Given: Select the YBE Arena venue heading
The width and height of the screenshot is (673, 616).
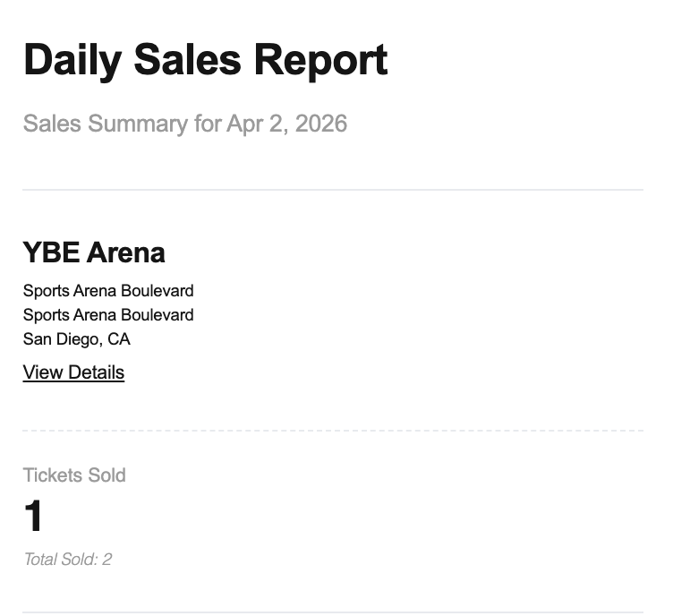Looking at the screenshot, I should pyautogui.click(x=94, y=252).
